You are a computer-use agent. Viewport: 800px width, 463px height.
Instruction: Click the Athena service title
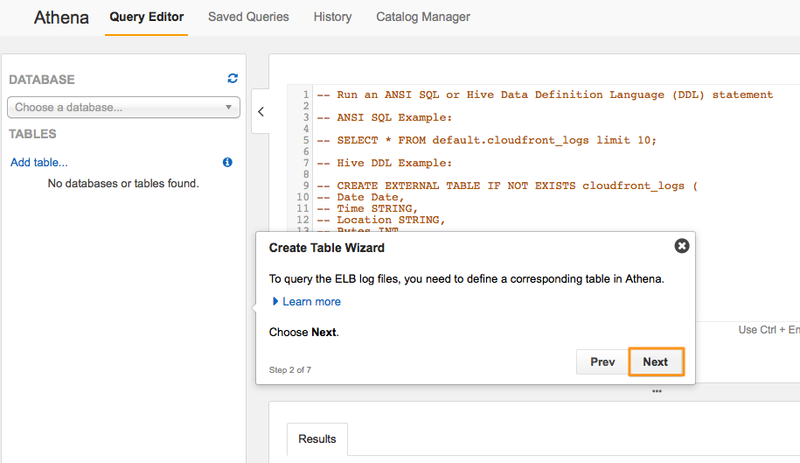point(61,17)
